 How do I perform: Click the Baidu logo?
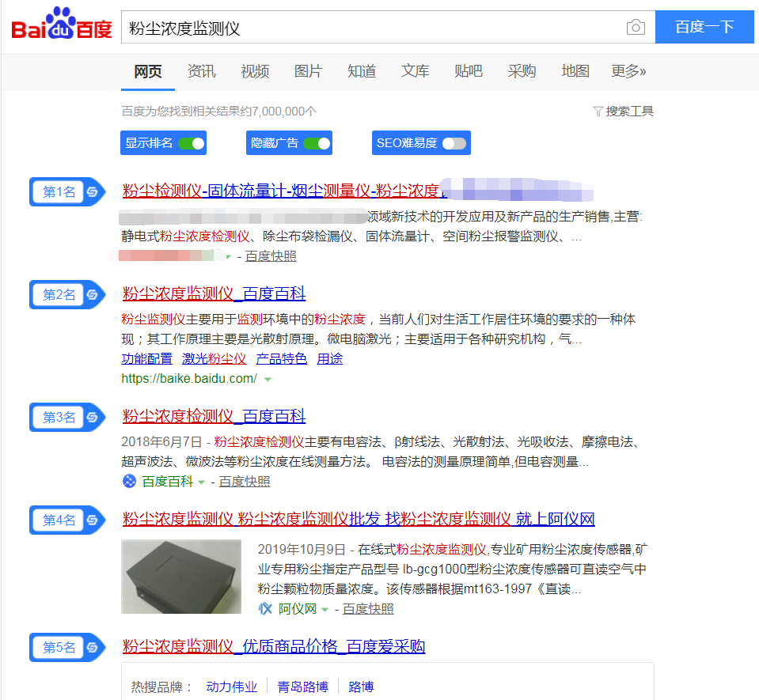[62, 24]
